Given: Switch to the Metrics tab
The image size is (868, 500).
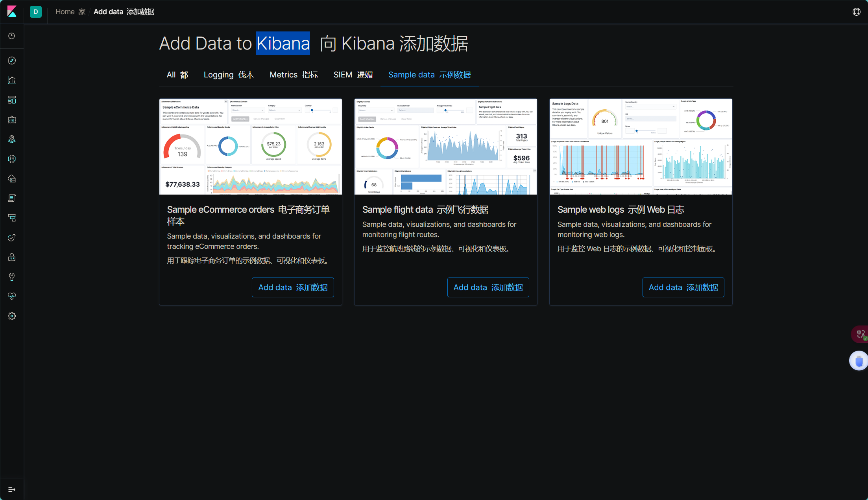Looking at the screenshot, I should pos(294,75).
